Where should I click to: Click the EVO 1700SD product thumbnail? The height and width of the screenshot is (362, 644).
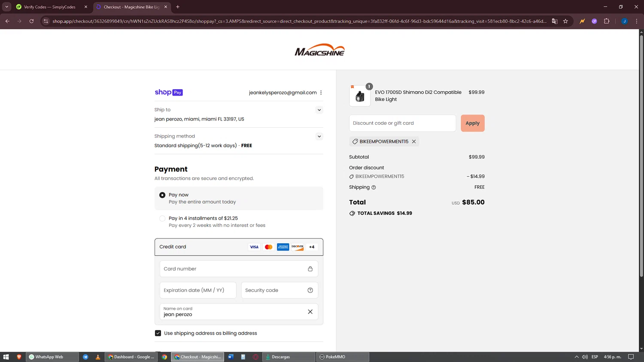click(360, 96)
